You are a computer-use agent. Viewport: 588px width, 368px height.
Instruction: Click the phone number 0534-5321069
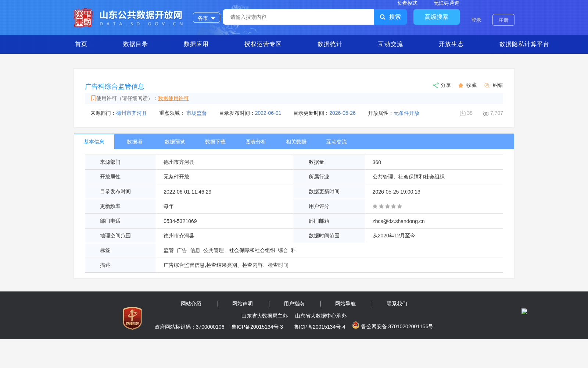[180, 221]
